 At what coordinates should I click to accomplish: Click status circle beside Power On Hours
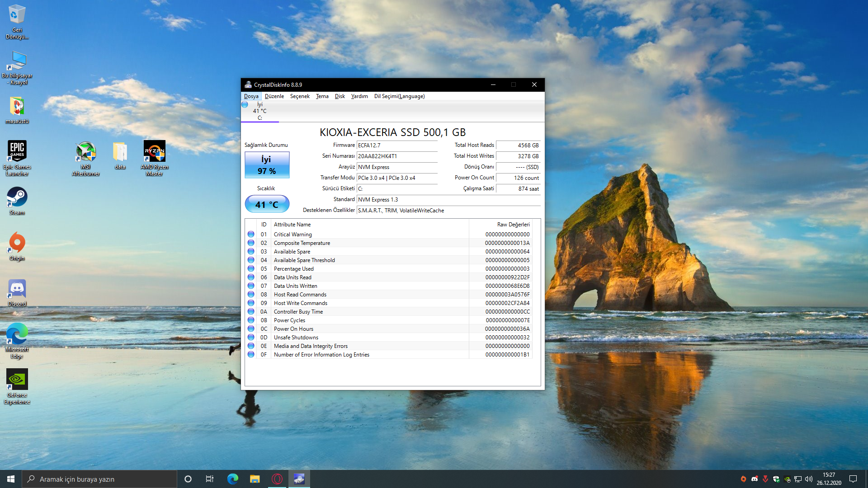point(251,329)
